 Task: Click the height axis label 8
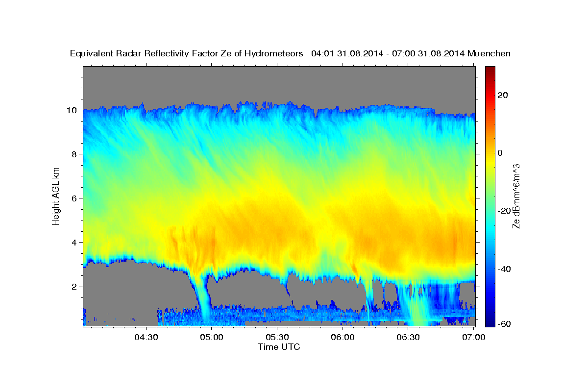(75, 154)
